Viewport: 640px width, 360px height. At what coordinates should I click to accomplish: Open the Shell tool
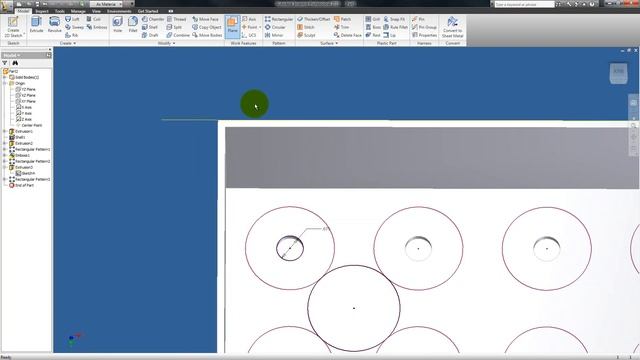[x=149, y=27]
